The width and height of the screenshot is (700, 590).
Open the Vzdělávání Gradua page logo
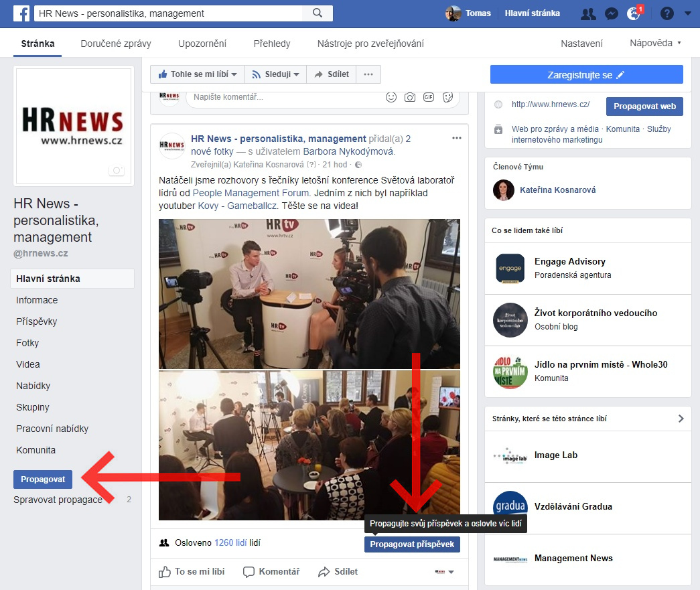tap(510, 508)
